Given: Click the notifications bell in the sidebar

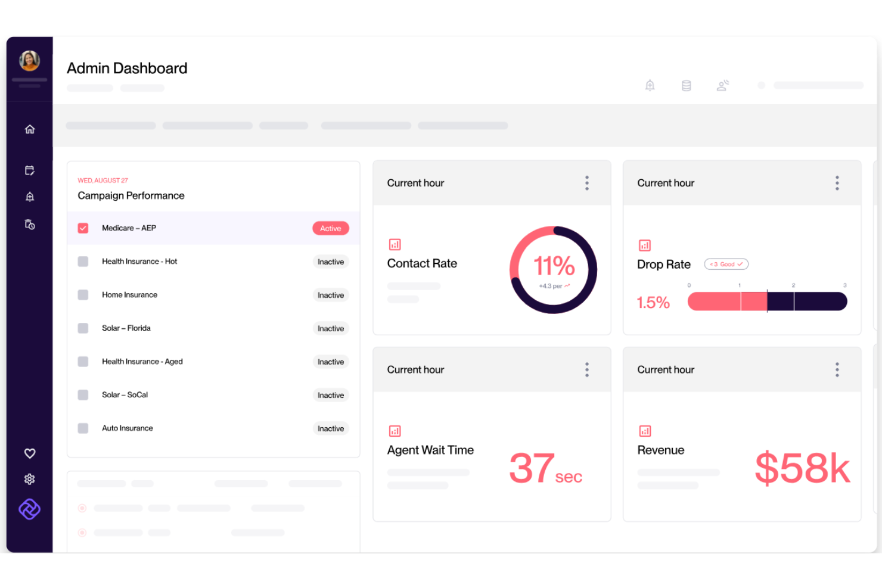Looking at the screenshot, I should pyautogui.click(x=29, y=197).
